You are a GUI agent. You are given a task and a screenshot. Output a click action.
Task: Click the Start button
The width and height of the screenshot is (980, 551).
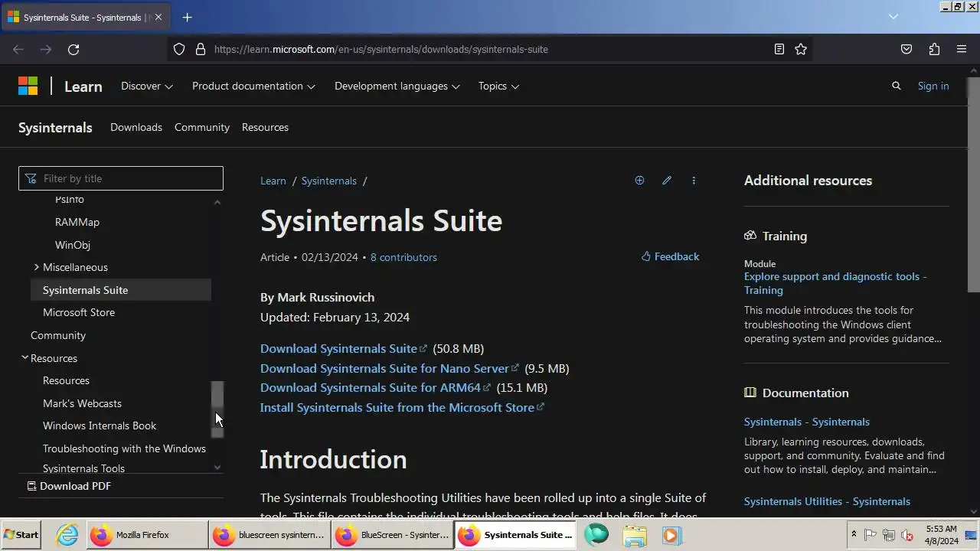click(x=21, y=535)
